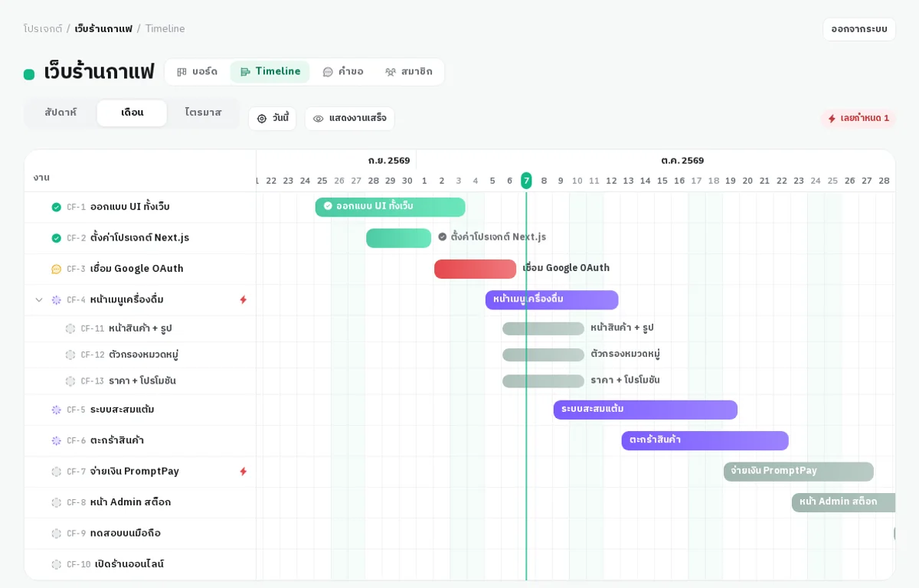Click the จ่ายเงิน PromptPay timeline bar
The width and height of the screenshot is (919, 588).
[799, 472]
